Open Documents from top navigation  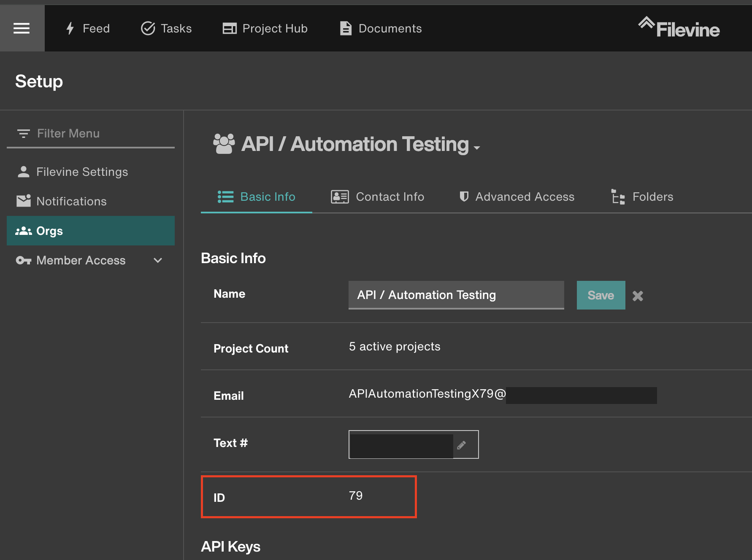point(381,28)
